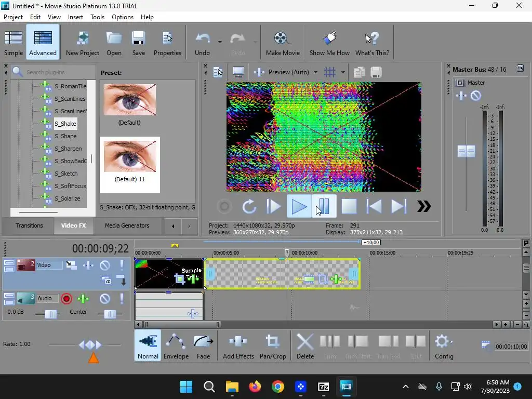Switch to the Video FX tab

point(73,225)
